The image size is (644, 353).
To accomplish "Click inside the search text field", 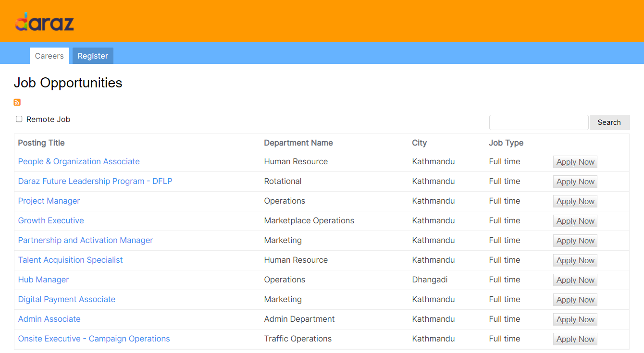I will pos(538,122).
